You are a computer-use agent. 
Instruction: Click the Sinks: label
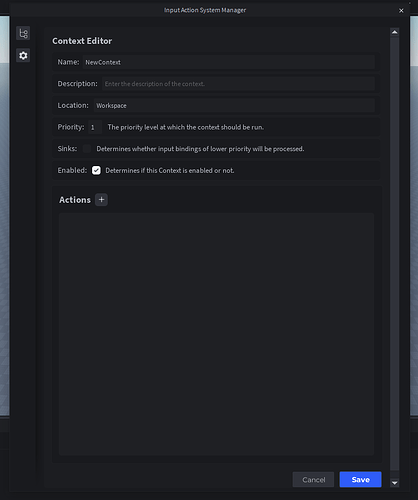click(x=67, y=149)
